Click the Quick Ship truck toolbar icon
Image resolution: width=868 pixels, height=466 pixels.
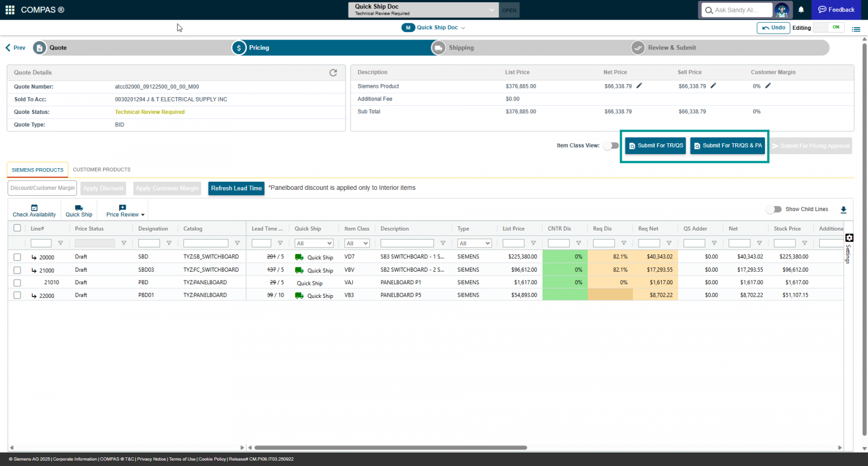click(79, 208)
